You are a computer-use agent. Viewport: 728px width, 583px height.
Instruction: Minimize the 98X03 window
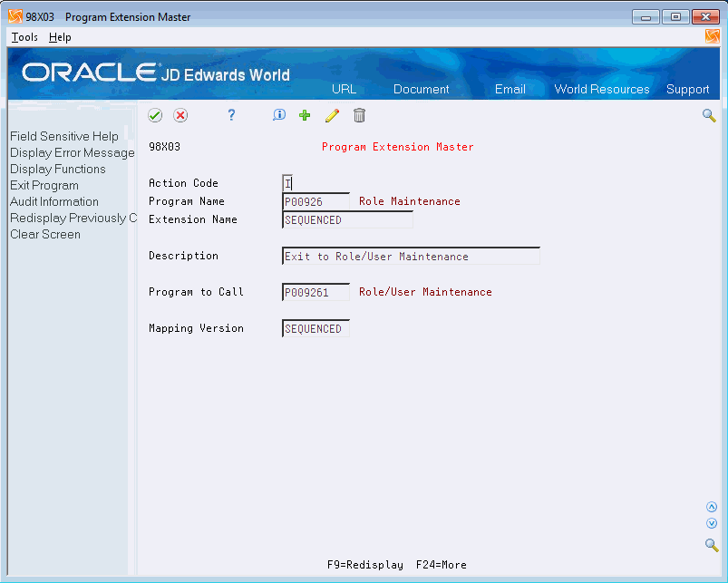[x=645, y=16]
